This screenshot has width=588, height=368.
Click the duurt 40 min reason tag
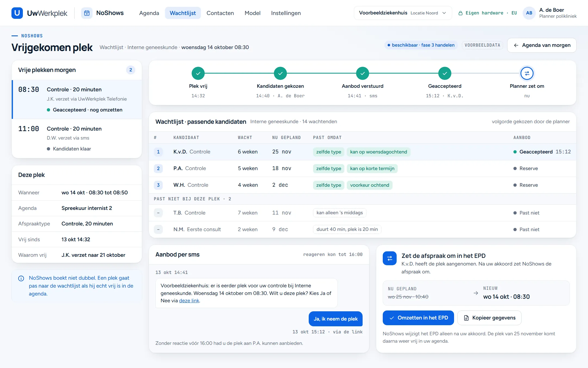(347, 229)
